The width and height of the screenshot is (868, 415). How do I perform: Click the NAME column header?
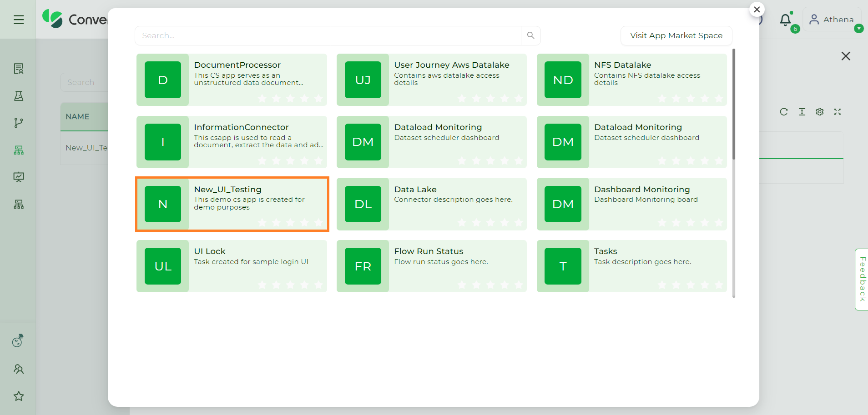(77, 116)
